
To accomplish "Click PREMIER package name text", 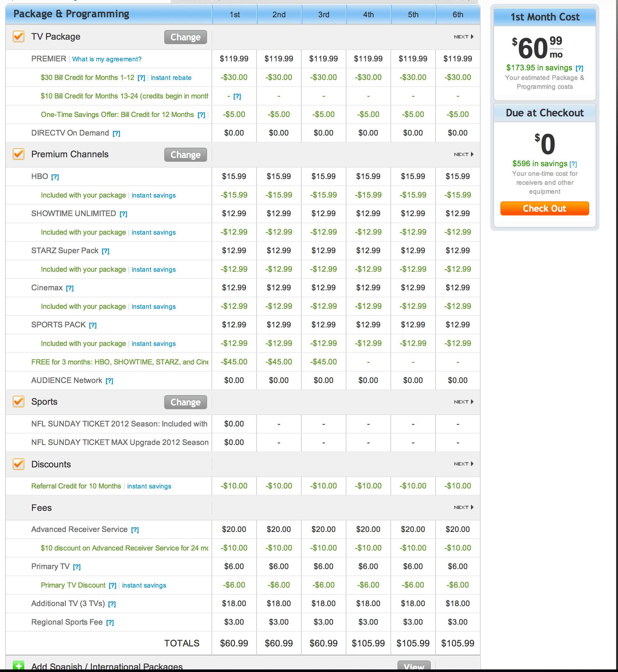I will coord(49,59).
